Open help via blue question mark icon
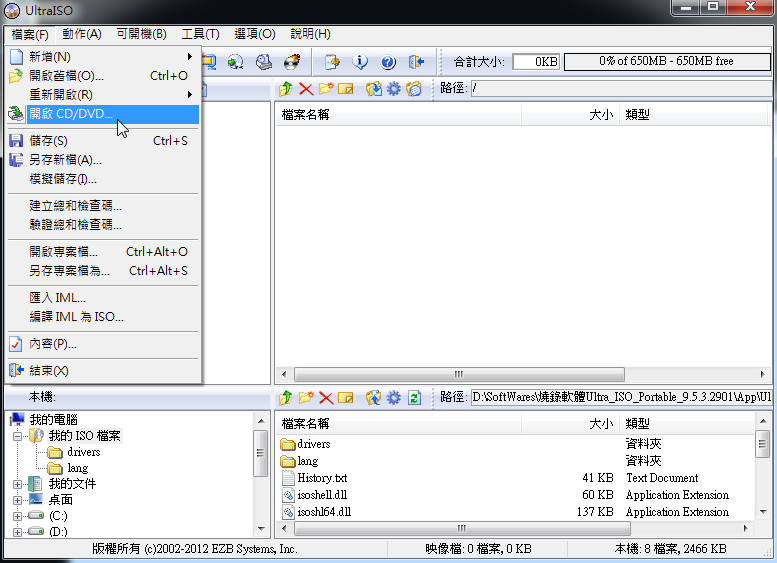This screenshot has width=777, height=563. coord(388,62)
